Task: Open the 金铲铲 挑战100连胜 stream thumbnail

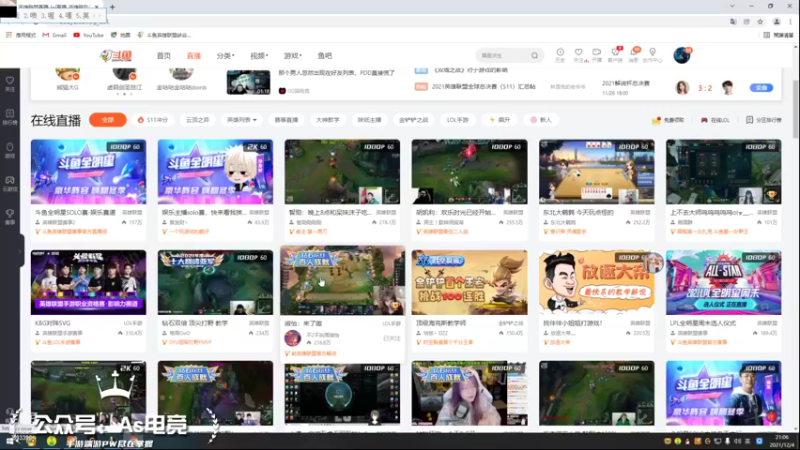Action: point(469,282)
